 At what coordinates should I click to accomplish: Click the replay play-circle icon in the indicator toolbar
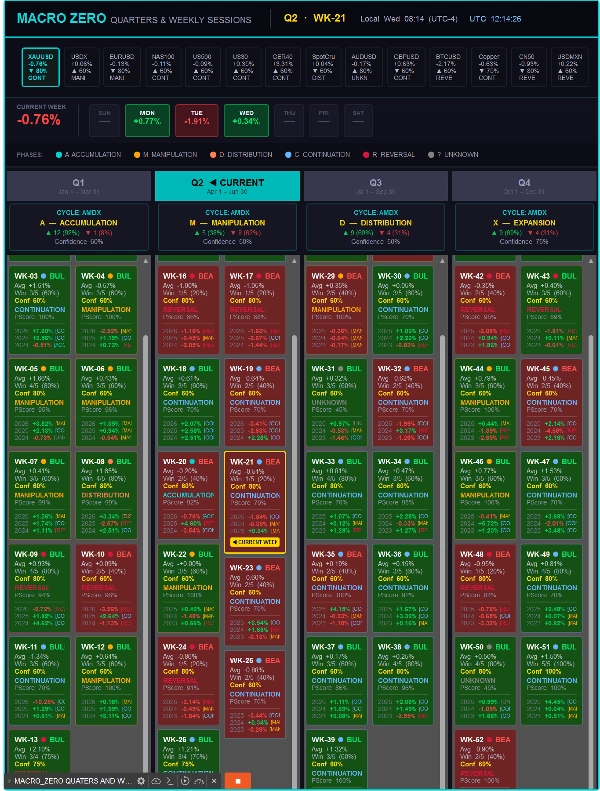[185, 780]
